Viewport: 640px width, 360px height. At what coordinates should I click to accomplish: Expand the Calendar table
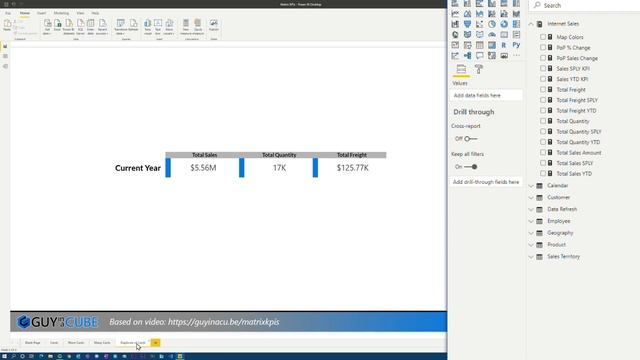(x=531, y=186)
